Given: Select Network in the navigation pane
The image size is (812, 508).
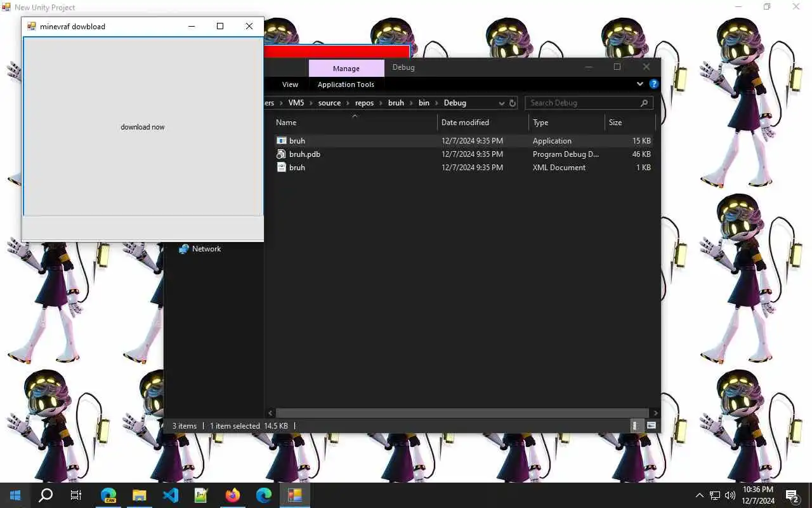Looking at the screenshot, I should pos(207,249).
